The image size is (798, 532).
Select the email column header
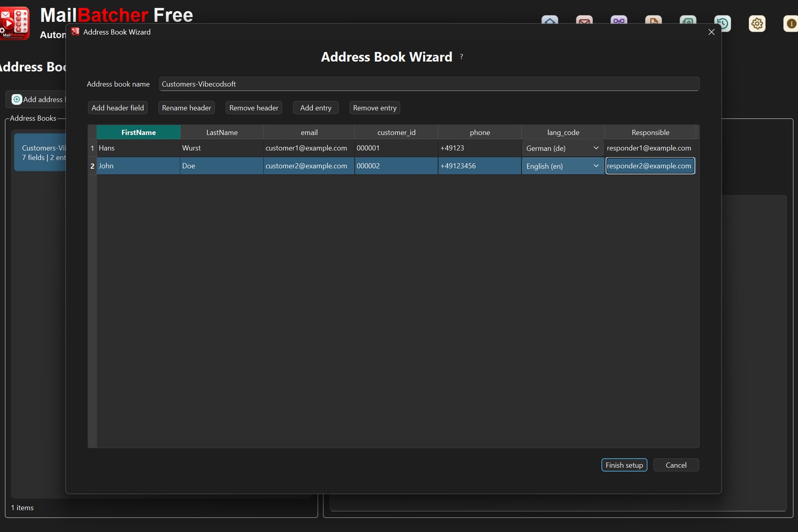[309, 132]
